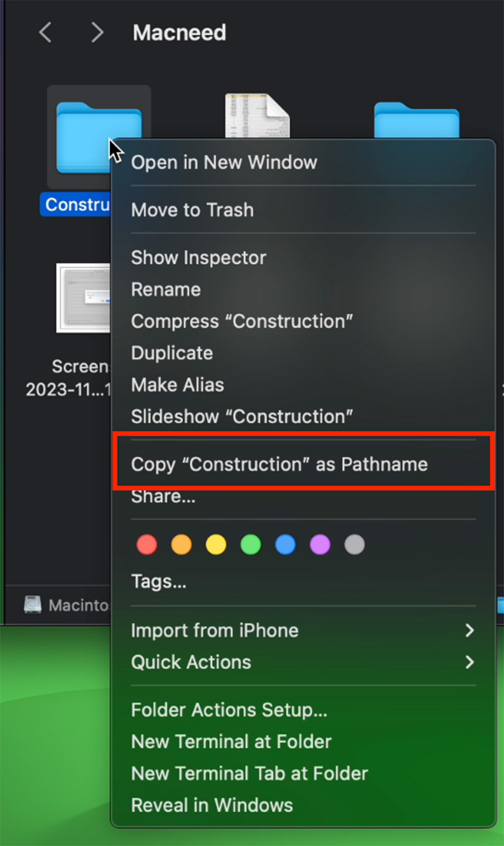Select Copy "Construction" as Pathname
The height and width of the screenshot is (846, 504).
[x=303, y=464]
